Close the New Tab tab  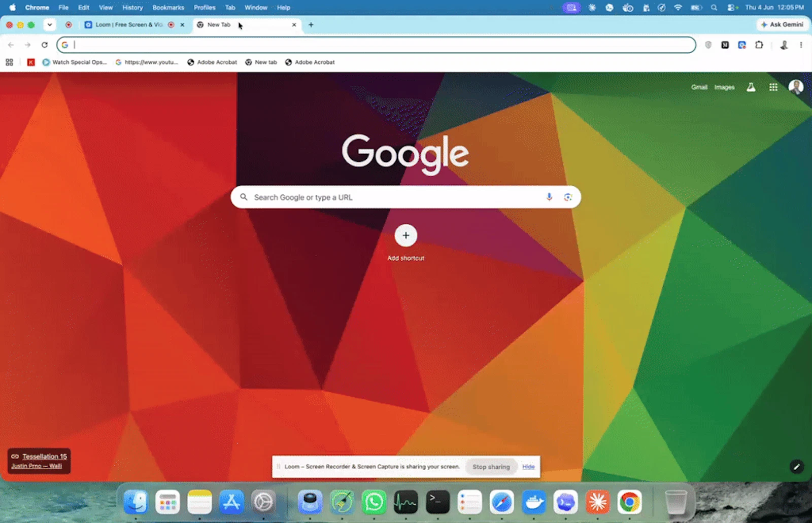294,24
